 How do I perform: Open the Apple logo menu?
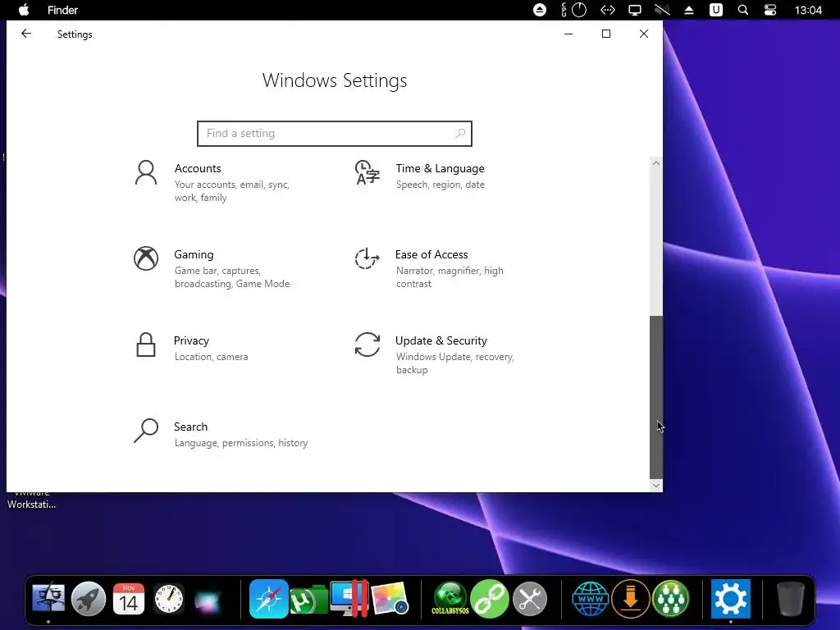coord(24,10)
